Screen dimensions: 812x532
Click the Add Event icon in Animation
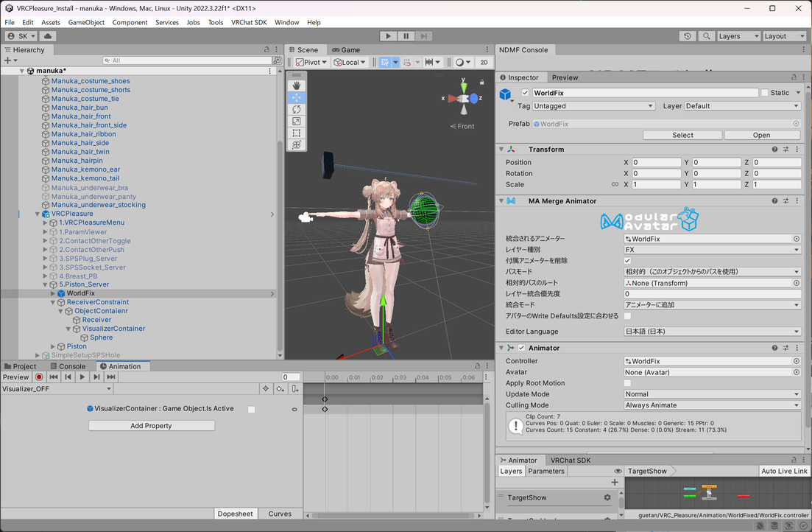pos(294,388)
